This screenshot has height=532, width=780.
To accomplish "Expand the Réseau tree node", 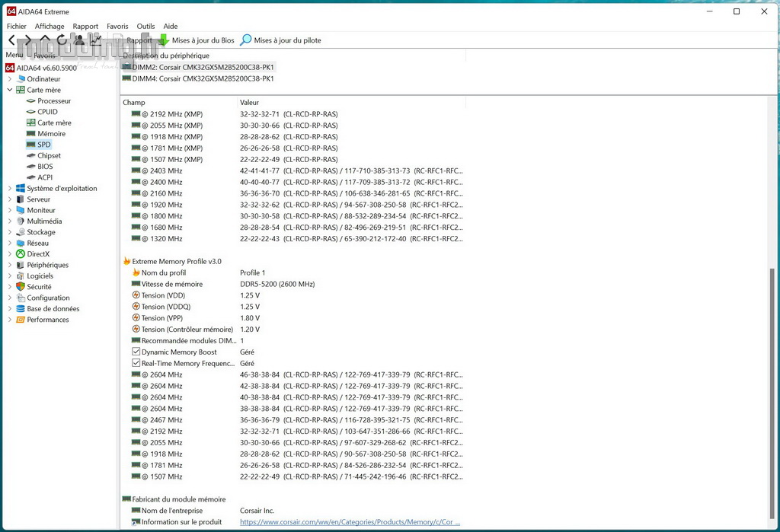I will coord(9,243).
